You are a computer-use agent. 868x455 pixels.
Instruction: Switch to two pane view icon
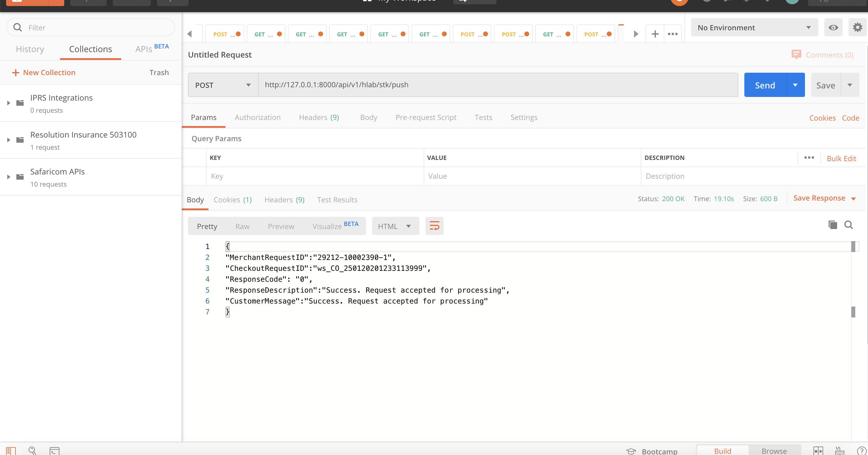pos(818,451)
